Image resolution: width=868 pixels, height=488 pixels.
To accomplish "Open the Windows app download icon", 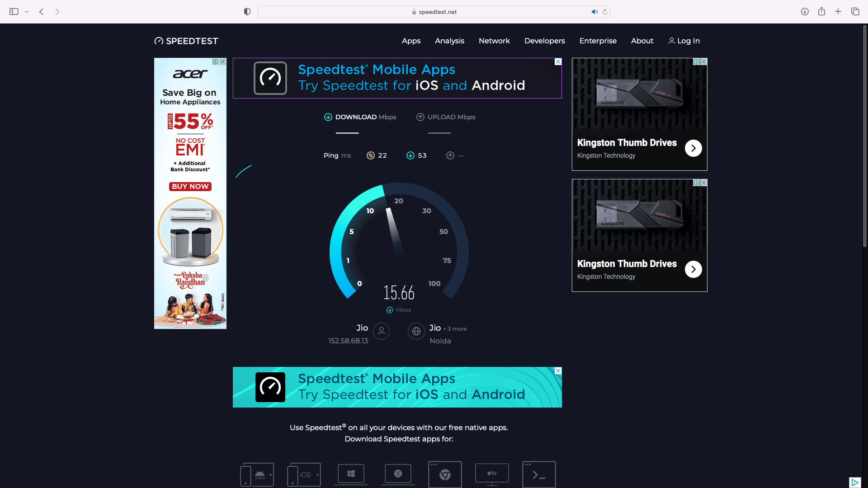I will pos(351,474).
